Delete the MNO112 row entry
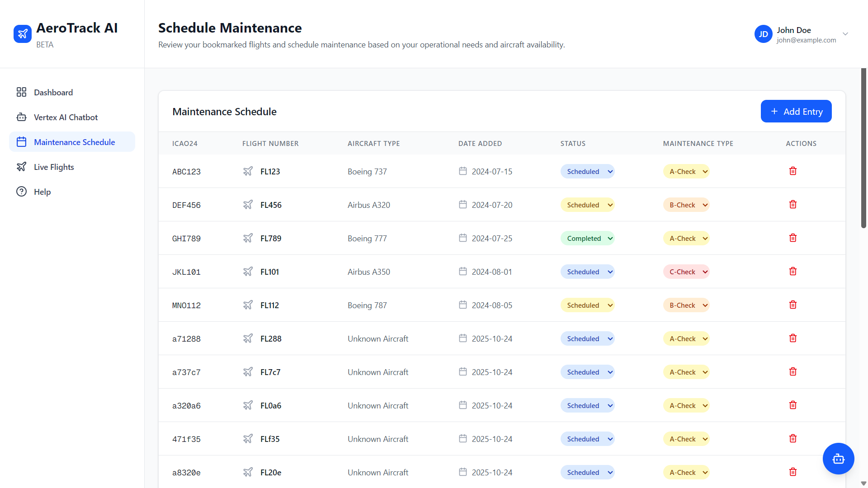The height and width of the screenshot is (488, 868). 793,305
